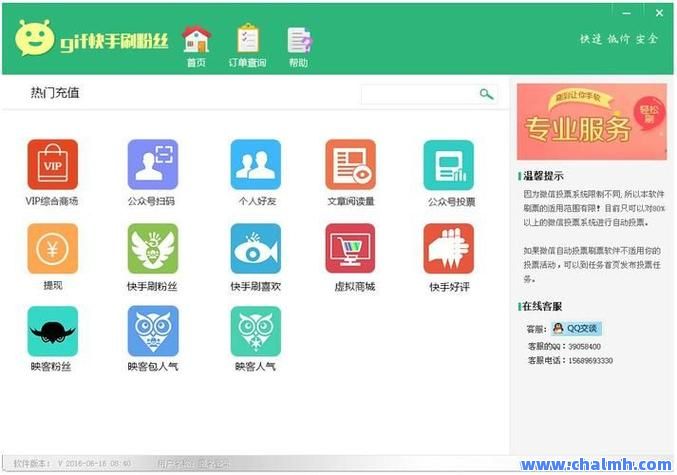Click the gif快手刷粉丝 title text
Viewport: 677px width, 475px height.
114,41
